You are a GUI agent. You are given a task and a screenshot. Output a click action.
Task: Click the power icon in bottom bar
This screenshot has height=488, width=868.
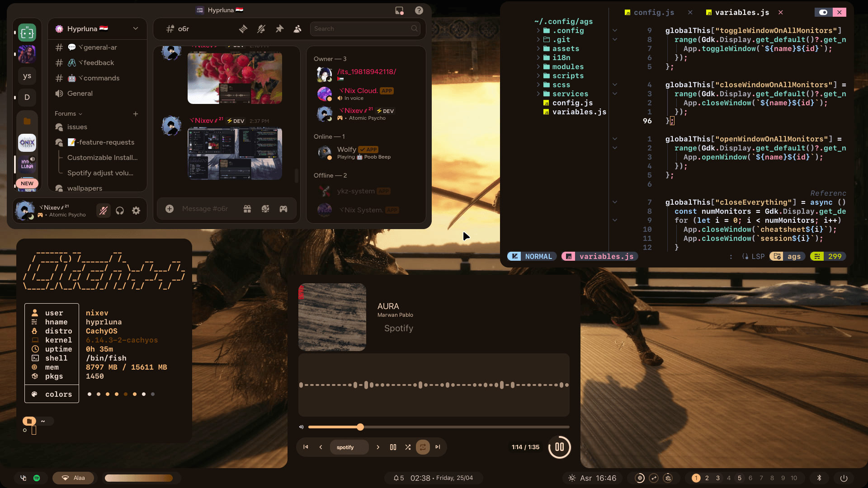(x=844, y=478)
